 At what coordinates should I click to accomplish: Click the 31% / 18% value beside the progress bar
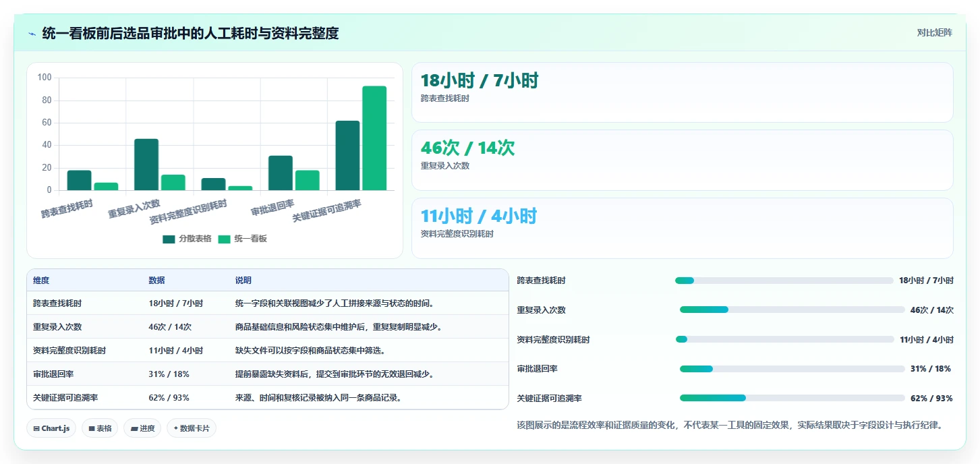pyautogui.click(x=931, y=369)
